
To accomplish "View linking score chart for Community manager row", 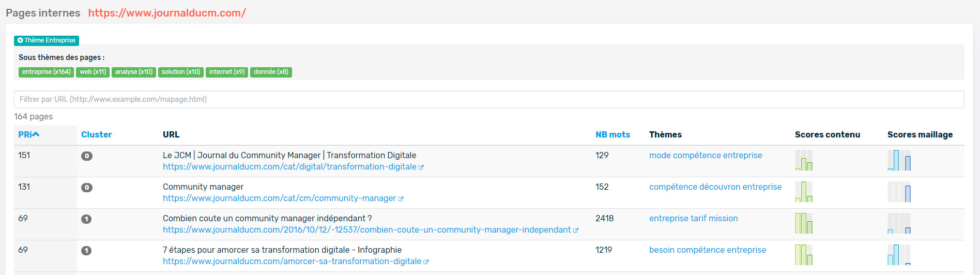I will (x=899, y=192).
